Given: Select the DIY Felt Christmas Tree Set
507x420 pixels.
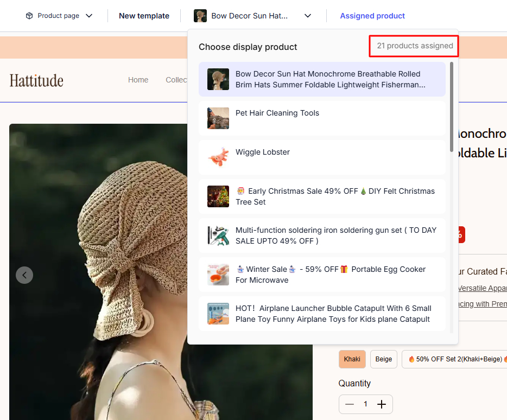Looking at the screenshot, I should (322, 196).
